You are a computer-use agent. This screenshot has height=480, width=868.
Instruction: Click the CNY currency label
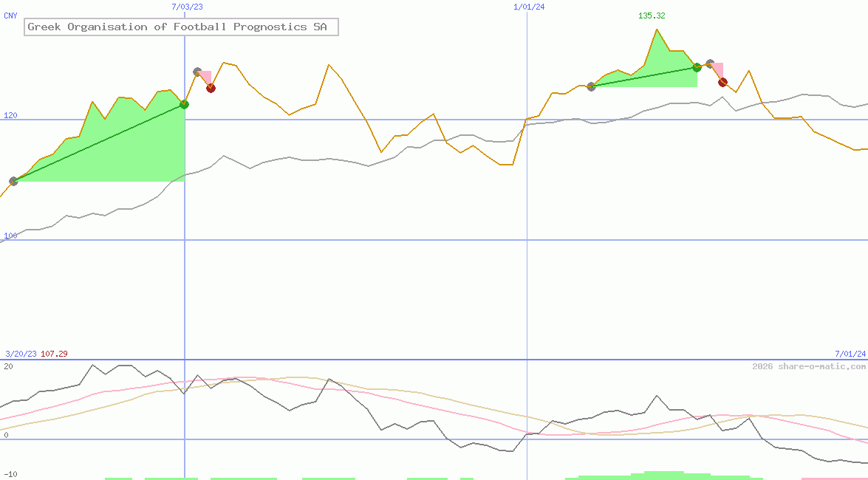pos(10,16)
